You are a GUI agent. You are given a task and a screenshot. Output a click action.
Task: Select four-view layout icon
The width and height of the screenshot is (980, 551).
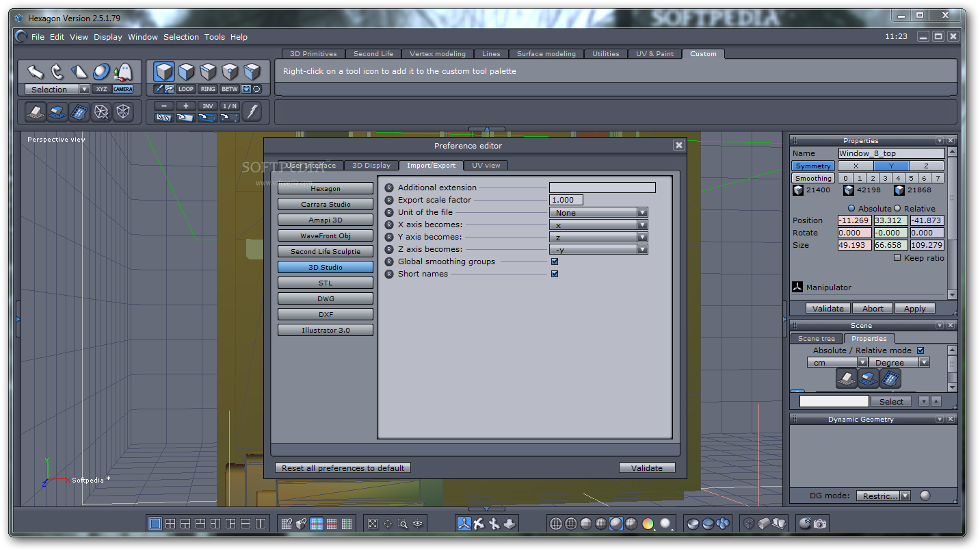170,524
